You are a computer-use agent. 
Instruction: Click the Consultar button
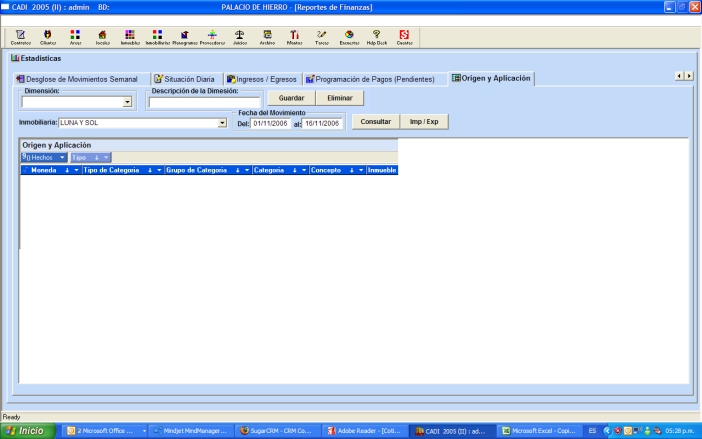tap(375, 122)
